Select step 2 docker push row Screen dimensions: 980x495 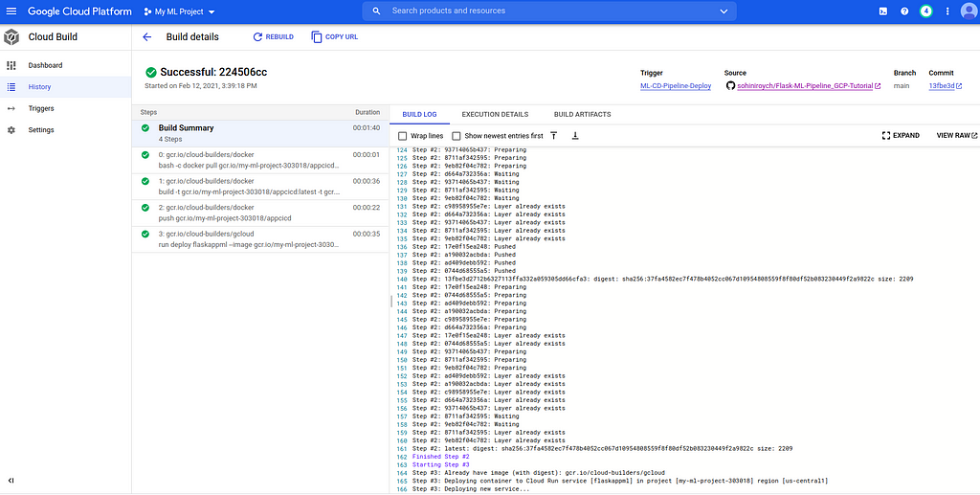(x=260, y=213)
